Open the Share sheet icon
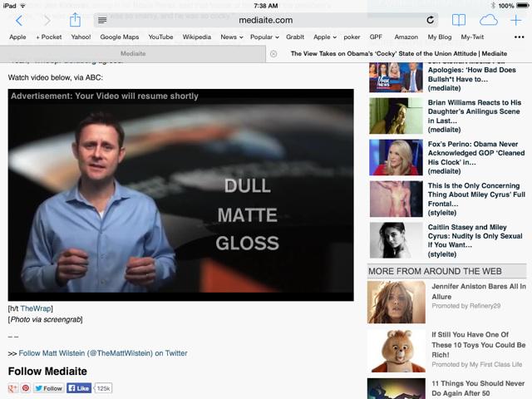The width and height of the screenshot is (532, 399). click(75, 20)
